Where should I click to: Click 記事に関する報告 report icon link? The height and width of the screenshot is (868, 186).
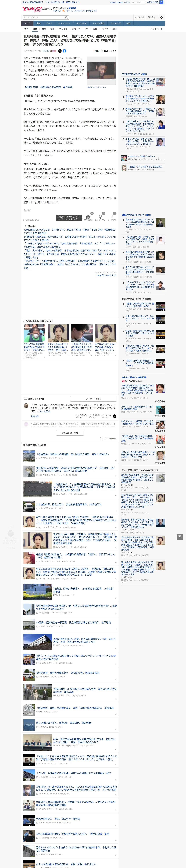(32, 220)
